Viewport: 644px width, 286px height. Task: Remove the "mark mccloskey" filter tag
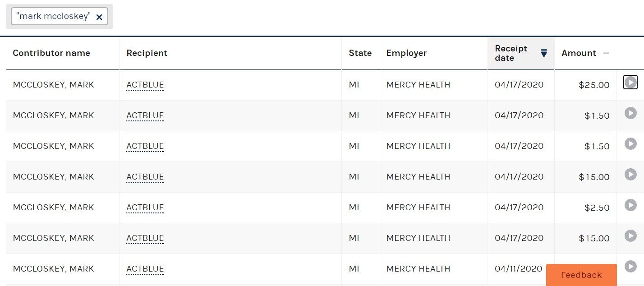99,17
